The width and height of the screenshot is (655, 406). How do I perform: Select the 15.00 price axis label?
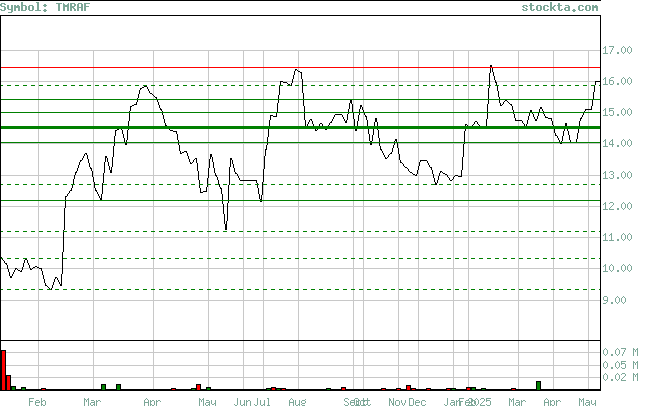pyautogui.click(x=617, y=112)
